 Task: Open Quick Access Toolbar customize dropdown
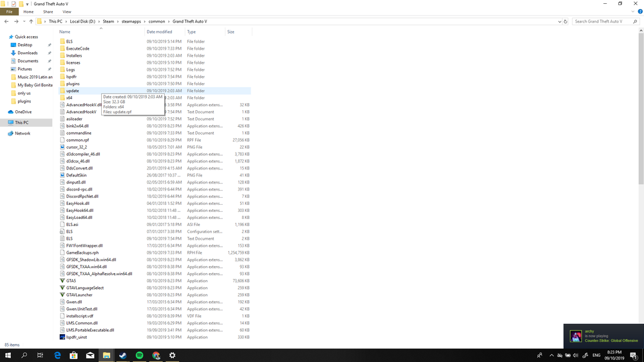tap(27, 4)
